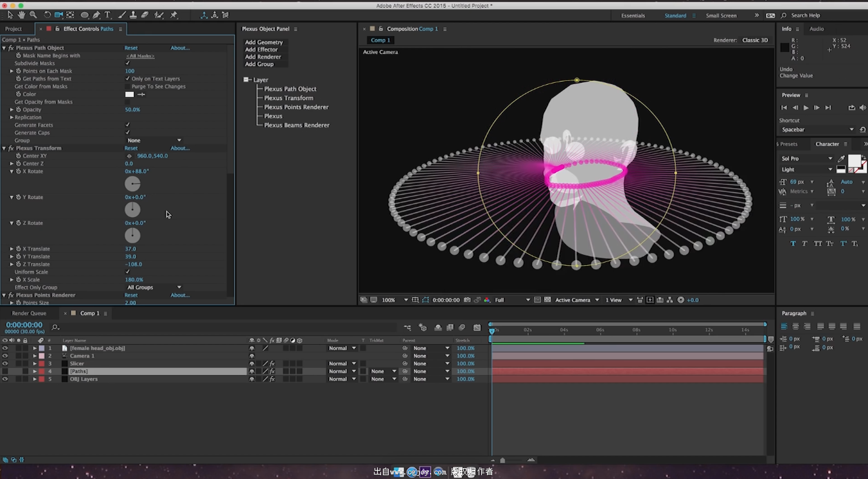Toggle Uniform Scale checkbox
868x479 pixels.
point(127,272)
